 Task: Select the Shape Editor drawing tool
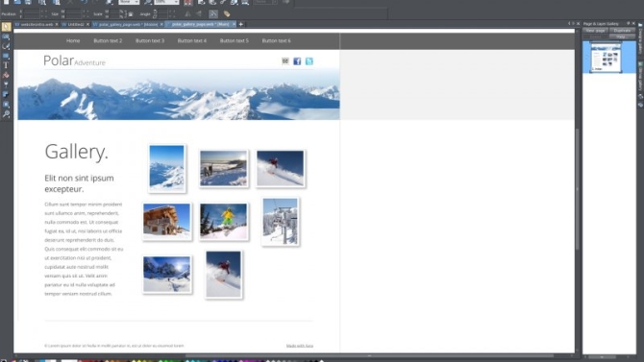[x=6, y=46]
